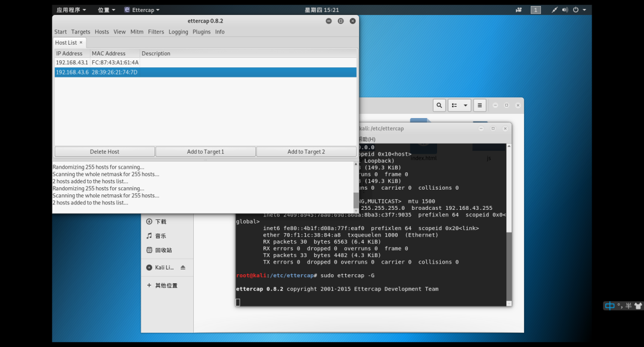
Task: Switch to the Host List tab
Action: [66, 43]
